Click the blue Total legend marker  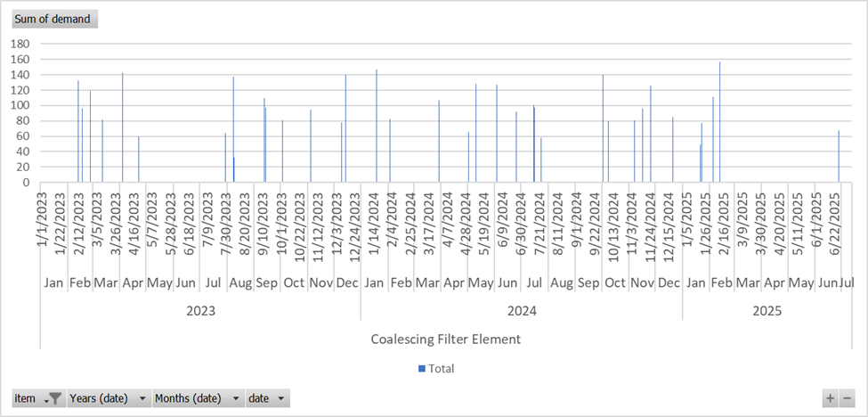[421, 368]
